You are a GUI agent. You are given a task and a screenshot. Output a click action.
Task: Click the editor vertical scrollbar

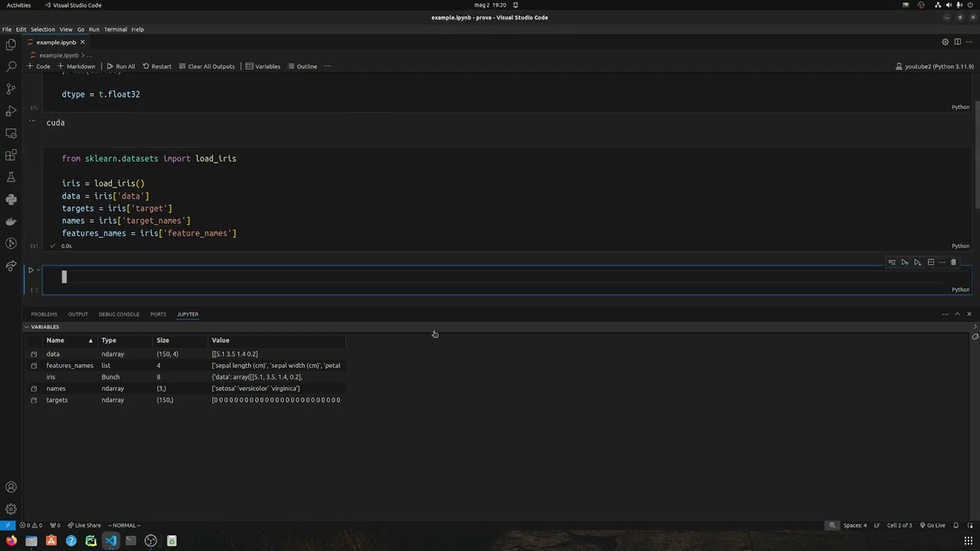(x=976, y=153)
